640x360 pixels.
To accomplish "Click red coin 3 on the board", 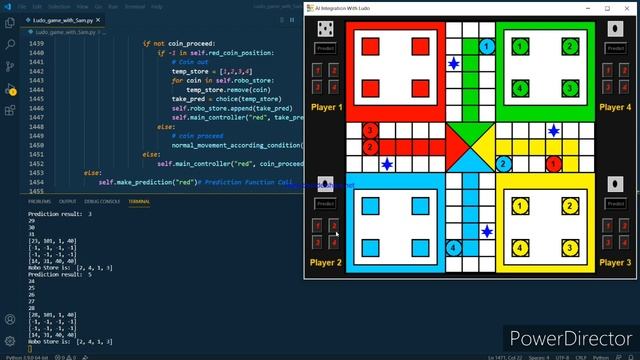I will pos(370,131).
